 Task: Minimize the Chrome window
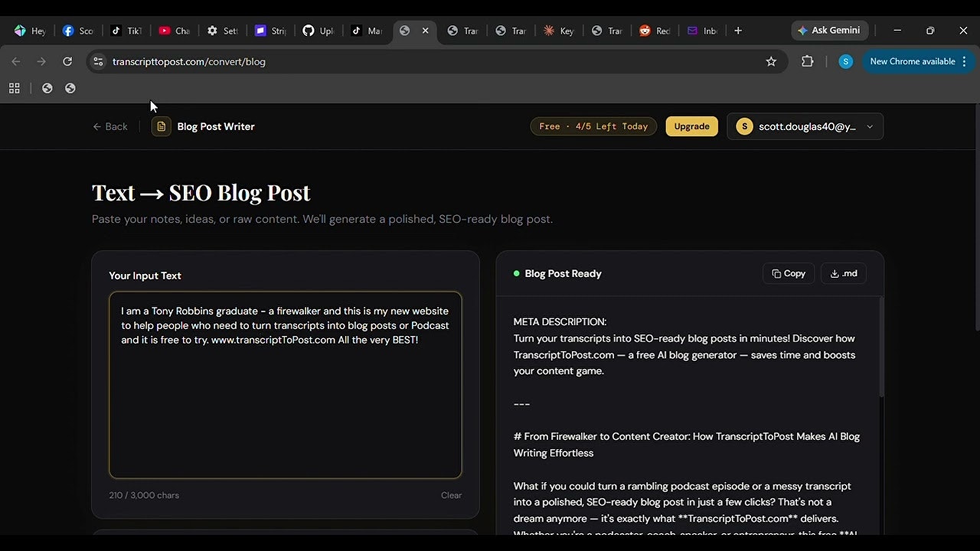[897, 31]
